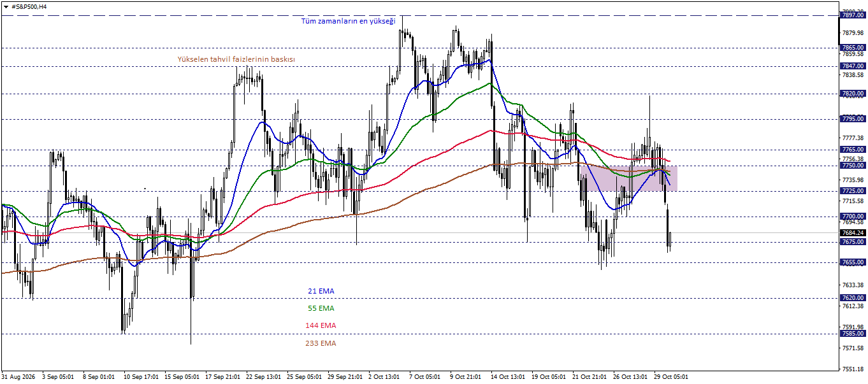Click the green '55 EMA' legend label
This screenshot has width=868, height=384.
(321, 308)
